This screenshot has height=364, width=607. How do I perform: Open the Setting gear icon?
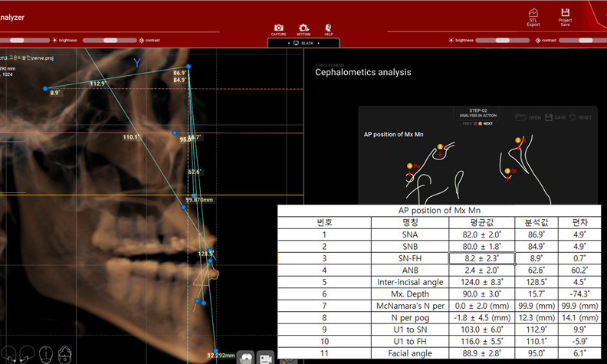303,28
